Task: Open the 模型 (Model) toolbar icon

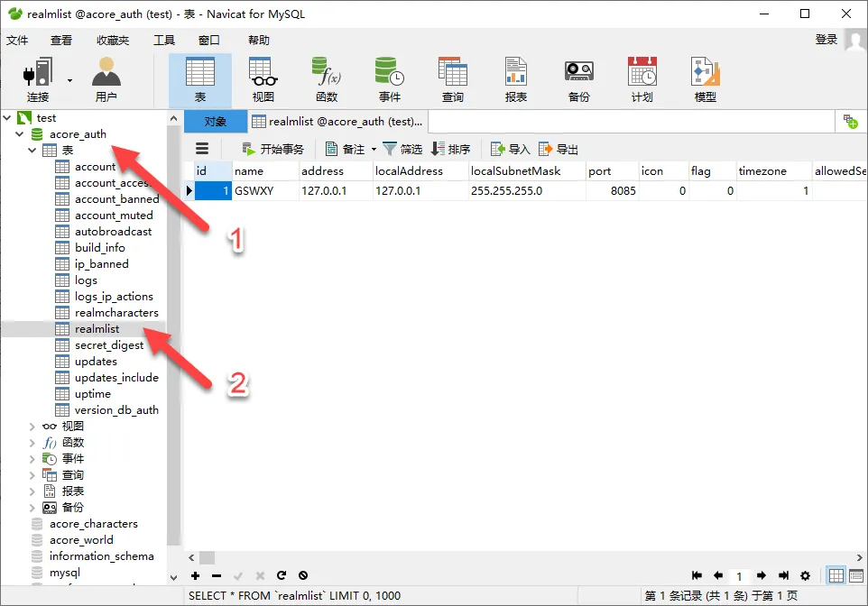Action: pyautogui.click(x=705, y=80)
